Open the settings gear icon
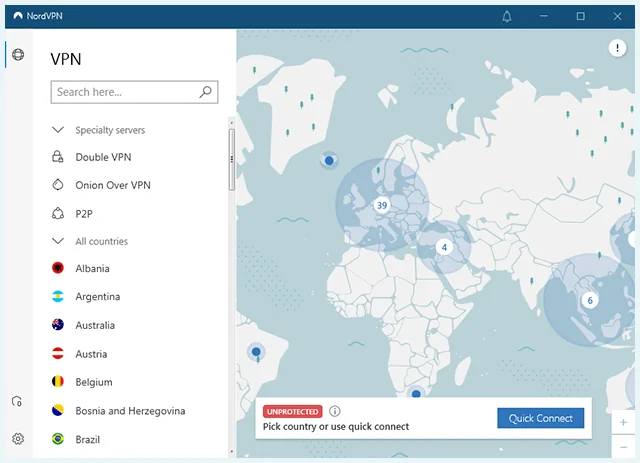 [x=18, y=439]
